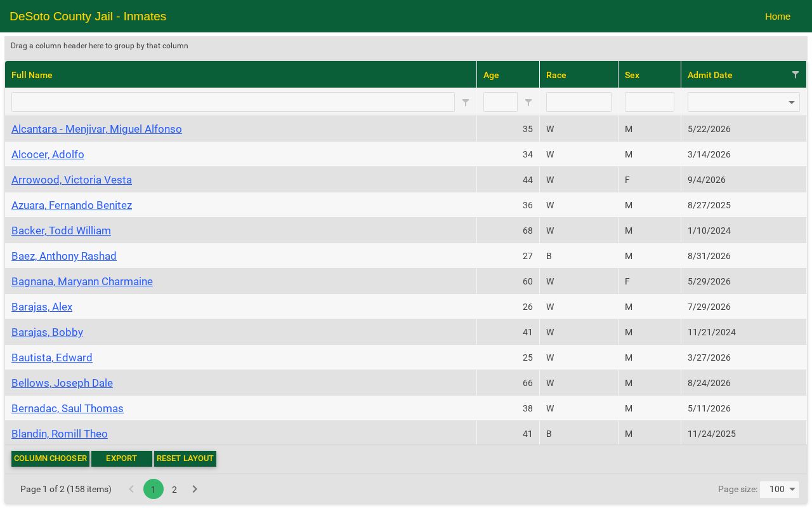
Task: Click the Export button
Action: point(121,458)
